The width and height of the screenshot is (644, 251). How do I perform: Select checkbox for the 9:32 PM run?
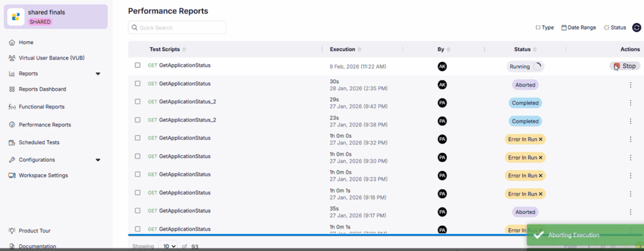click(x=138, y=138)
